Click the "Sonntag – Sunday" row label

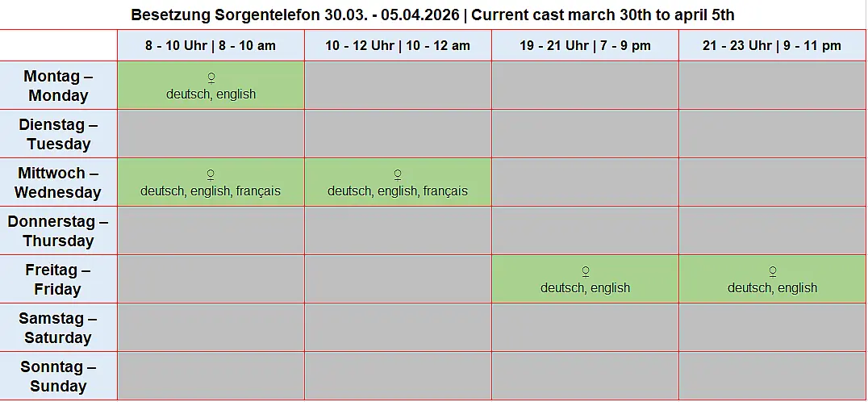click(58, 376)
